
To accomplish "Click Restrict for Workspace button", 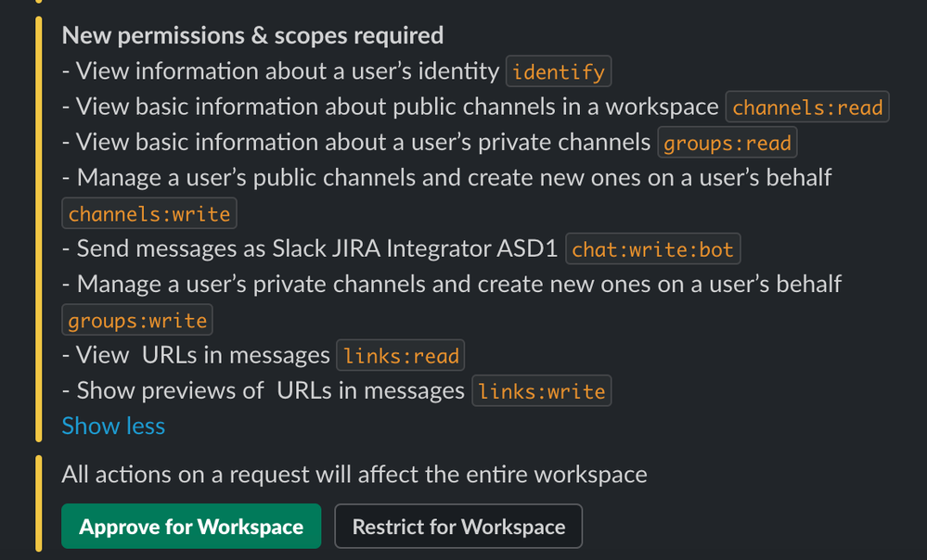I will click(x=458, y=527).
